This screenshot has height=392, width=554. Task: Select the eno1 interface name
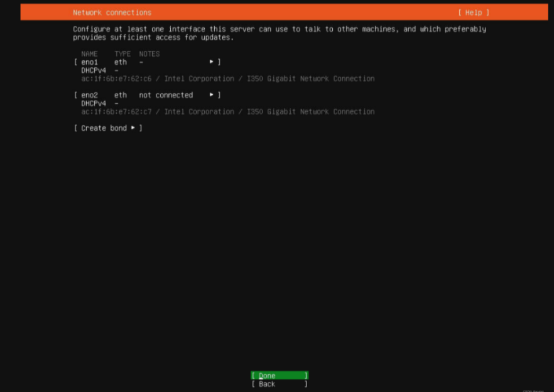(89, 62)
